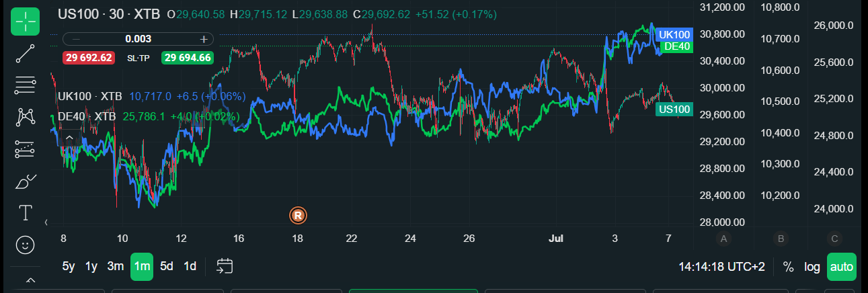Decrease order quantity with the minus button

click(x=75, y=39)
